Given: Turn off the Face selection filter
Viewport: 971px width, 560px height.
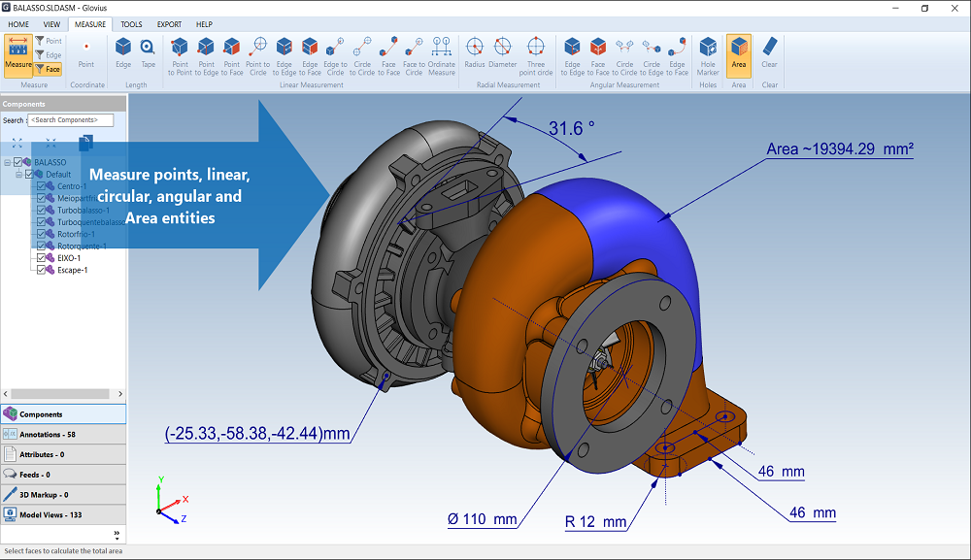Looking at the screenshot, I should (x=49, y=69).
